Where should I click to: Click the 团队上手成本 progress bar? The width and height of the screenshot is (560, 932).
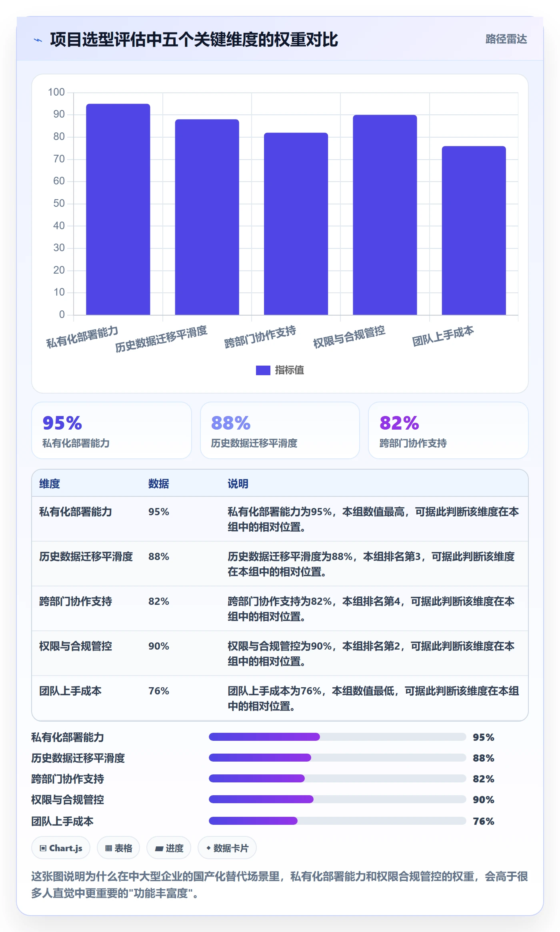pyautogui.click(x=338, y=821)
